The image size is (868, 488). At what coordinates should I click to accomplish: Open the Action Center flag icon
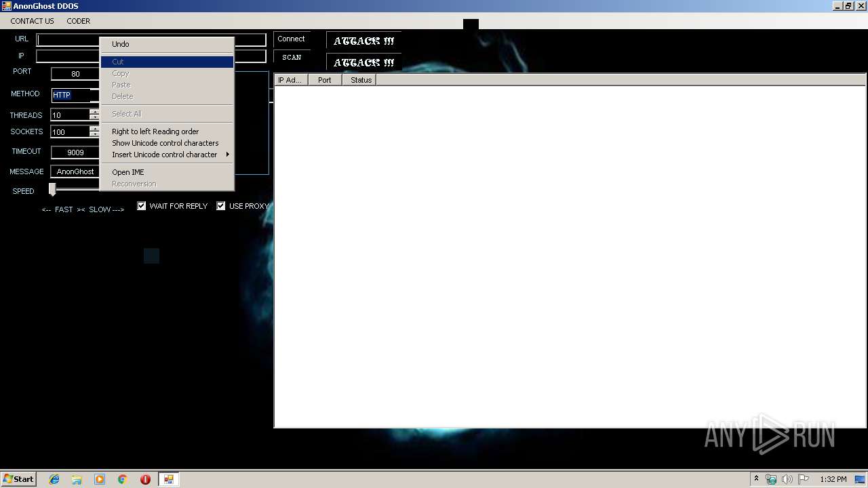click(x=803, y=479)
